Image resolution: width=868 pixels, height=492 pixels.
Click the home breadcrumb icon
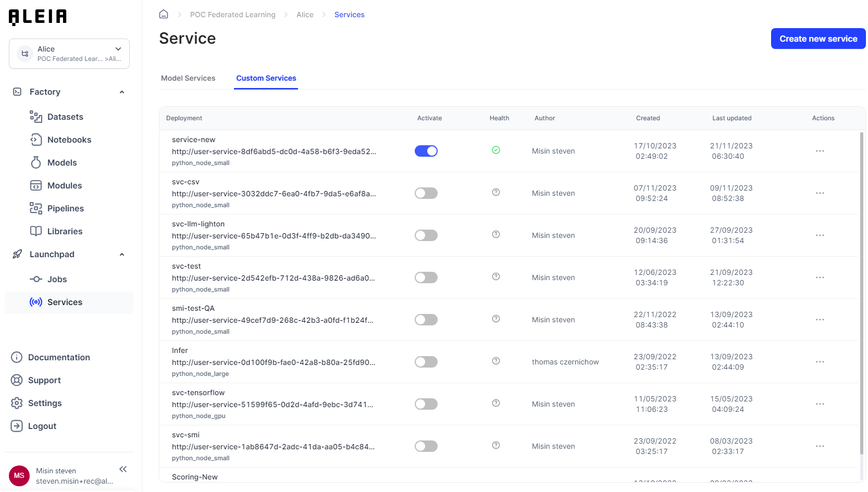(x=163, y=14)
